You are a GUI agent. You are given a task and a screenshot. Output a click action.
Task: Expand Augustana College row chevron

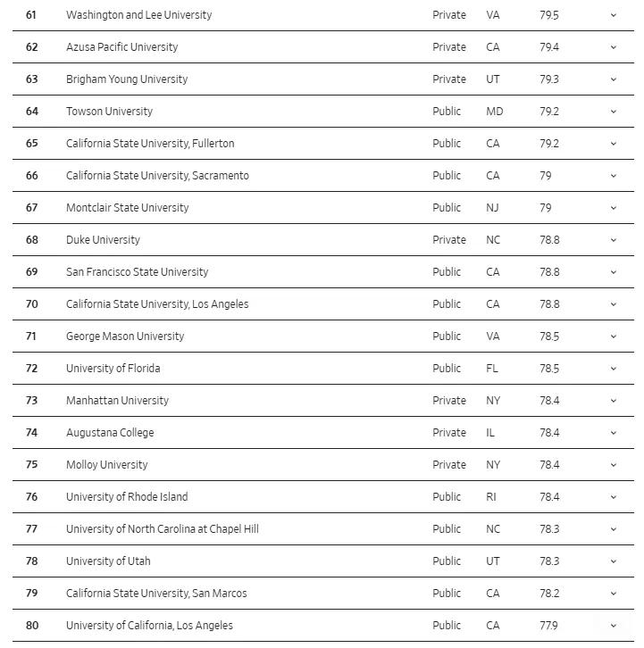tap(614, 433)
